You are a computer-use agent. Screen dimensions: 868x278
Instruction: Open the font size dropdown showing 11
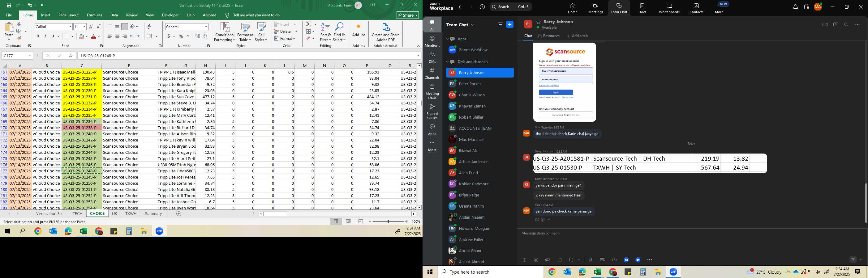click(x=84, y=27)
